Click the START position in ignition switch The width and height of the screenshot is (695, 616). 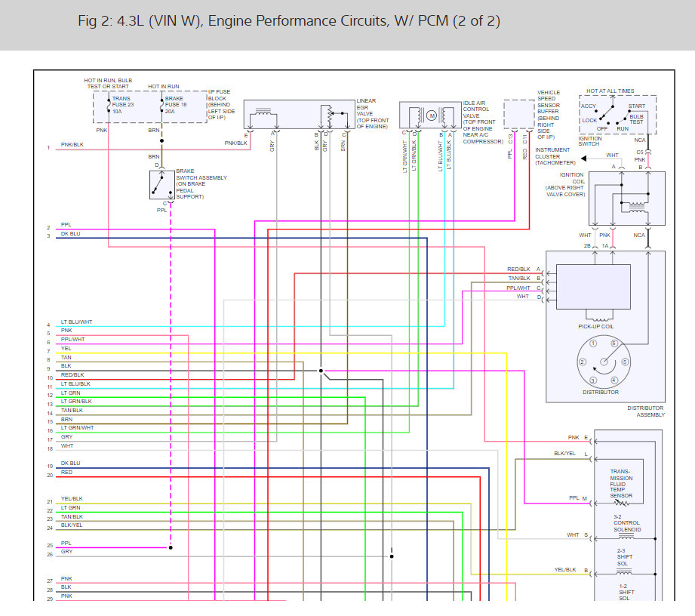tap(636, 106)
